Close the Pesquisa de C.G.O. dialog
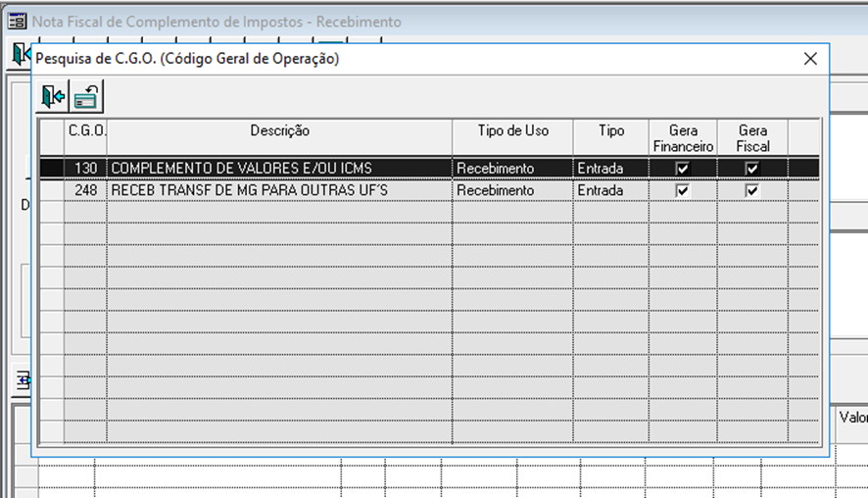Viewport: 868px width, 498px height. 810,59
